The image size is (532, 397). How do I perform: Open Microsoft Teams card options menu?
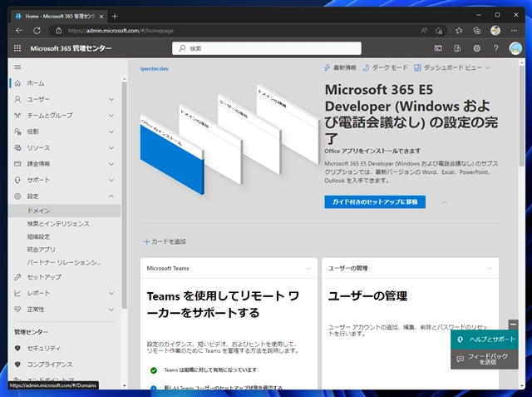[308, 269]
